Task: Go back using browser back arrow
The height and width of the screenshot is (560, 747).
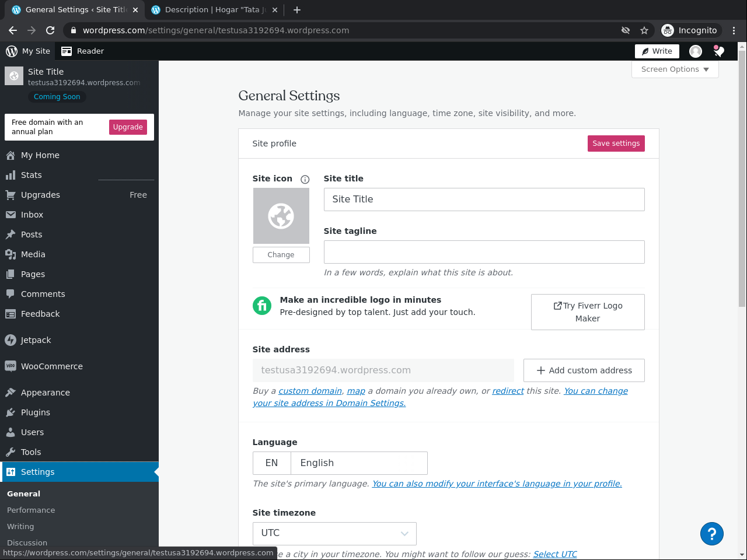Action: tap(13, 30)
